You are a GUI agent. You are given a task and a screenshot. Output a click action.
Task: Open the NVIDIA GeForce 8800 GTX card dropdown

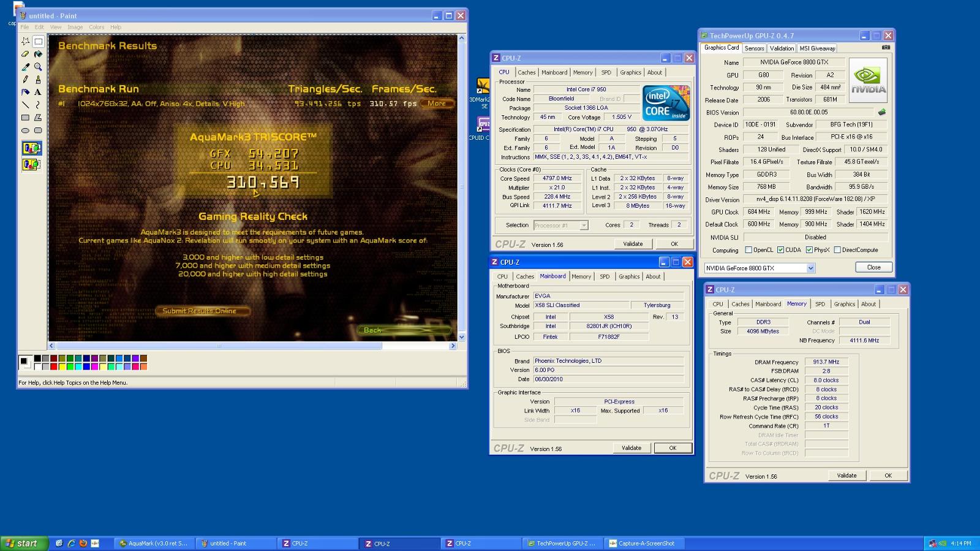810,268
